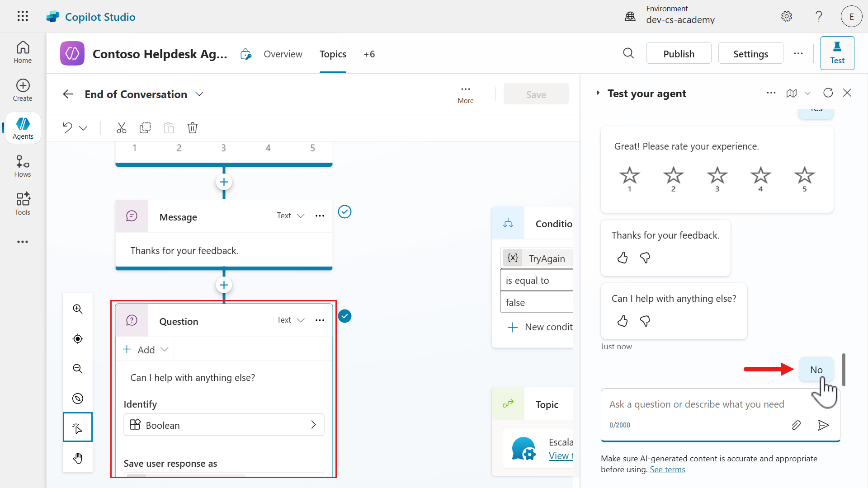Viewport: 868px width, 488px height.
Task: Click the Cut scissors icon in toolbar
Action: click(x=121, y=128)
